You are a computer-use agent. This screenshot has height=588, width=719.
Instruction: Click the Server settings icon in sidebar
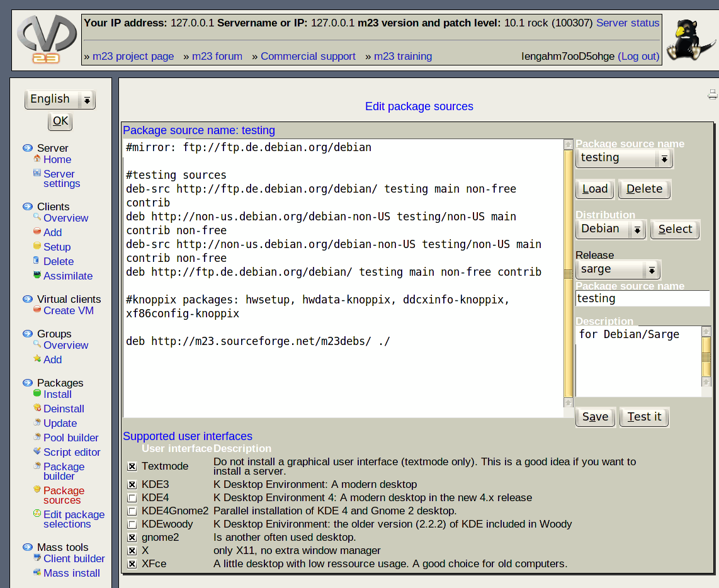tap(37, 173)
